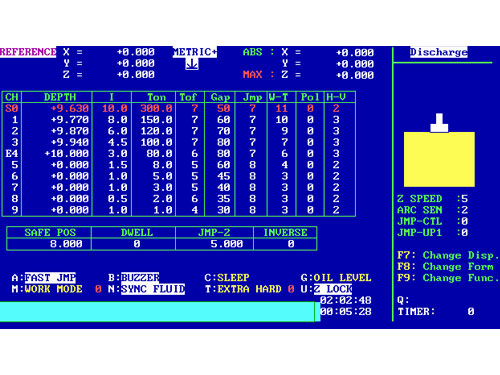Click Ton value 80.0
Viewport: 500px width, 375px height.
tap(159, 154)
